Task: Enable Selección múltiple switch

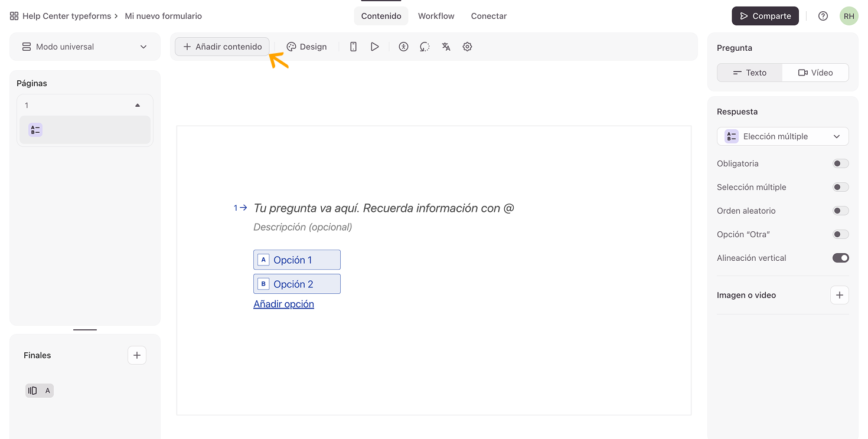Action: pyautogui.click(x=841, y=187)
